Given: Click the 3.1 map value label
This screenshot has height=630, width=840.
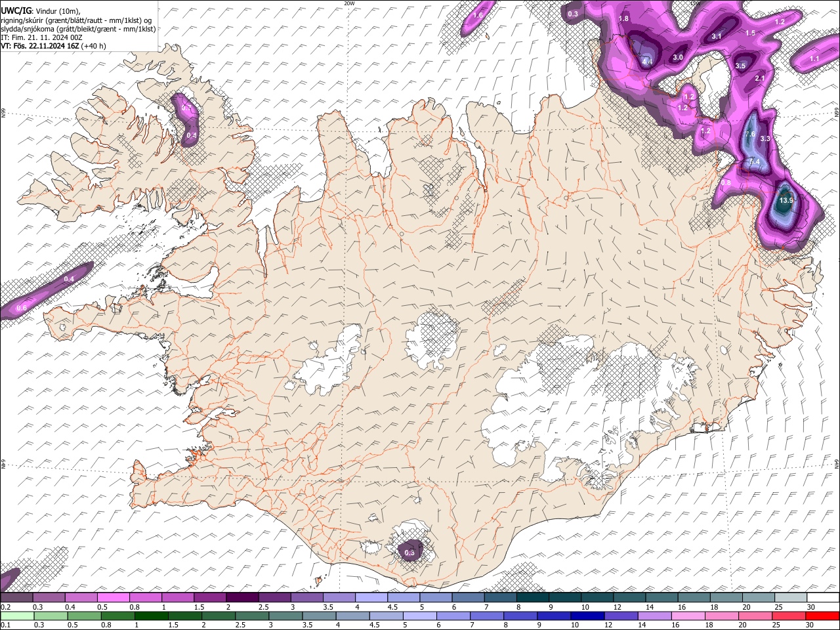Looking at the screenshot, I should coord(717,36).
